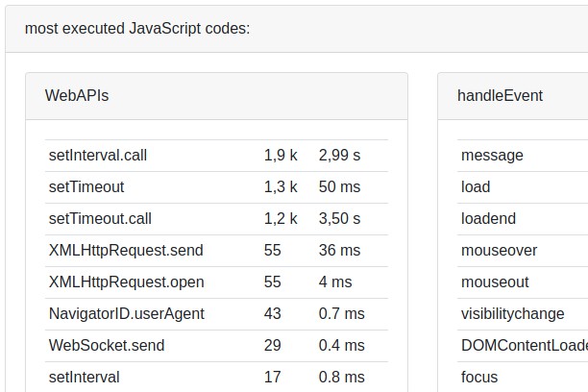Click the 50 ms duration value
588x392 pixels.
(339, 186)
